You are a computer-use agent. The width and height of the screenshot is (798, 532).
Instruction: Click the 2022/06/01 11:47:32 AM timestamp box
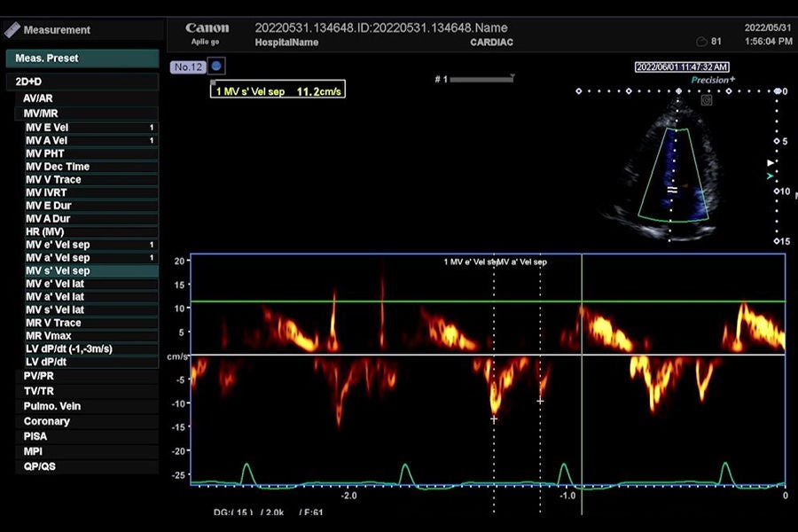click(x=682, y=66)
